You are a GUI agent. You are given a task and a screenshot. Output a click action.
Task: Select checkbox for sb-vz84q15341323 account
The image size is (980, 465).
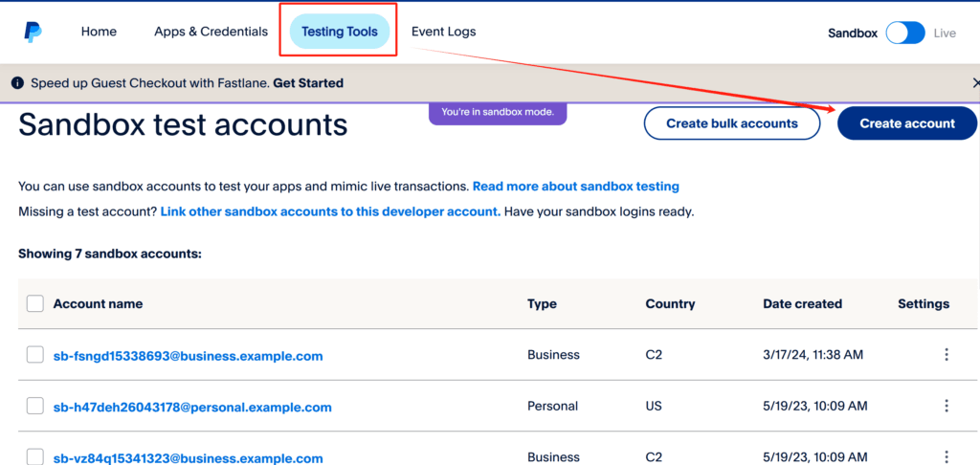[35, 457]
